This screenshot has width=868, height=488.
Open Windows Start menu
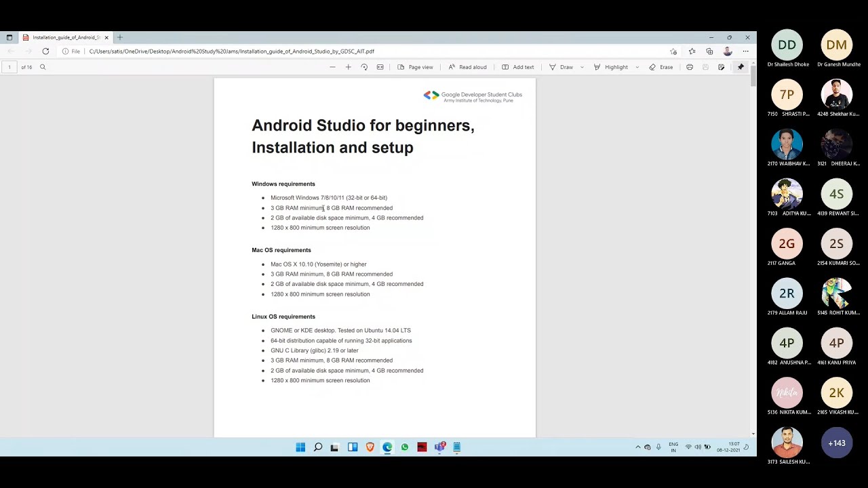pos(300,447)
